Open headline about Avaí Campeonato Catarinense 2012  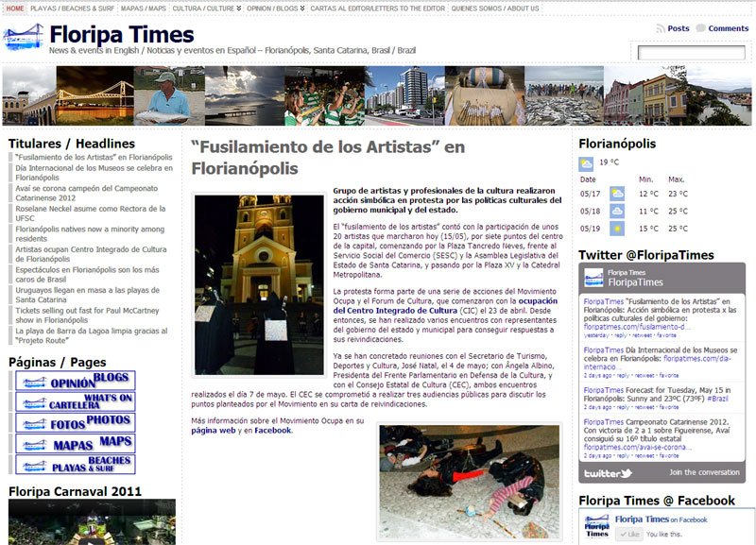point(86,194)
